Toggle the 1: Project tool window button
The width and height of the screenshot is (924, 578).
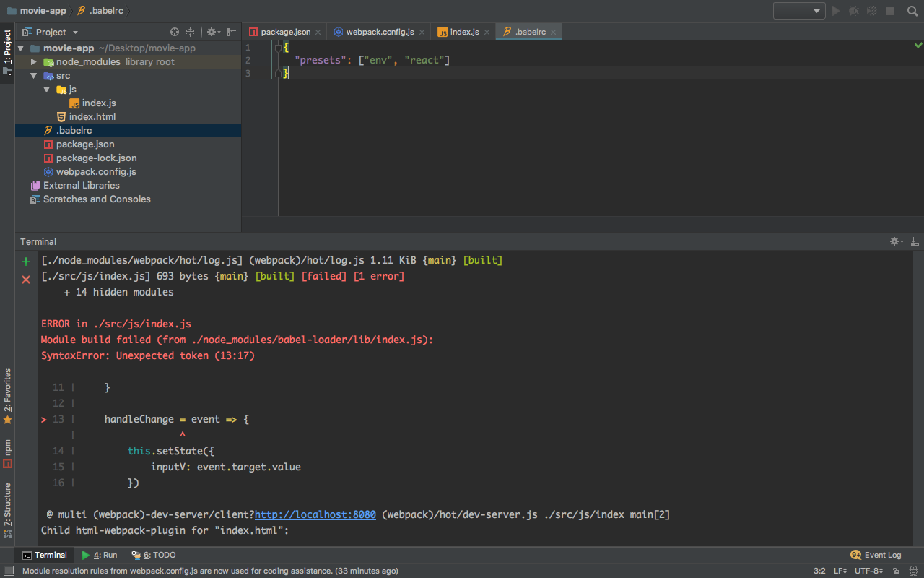(7, 53)
